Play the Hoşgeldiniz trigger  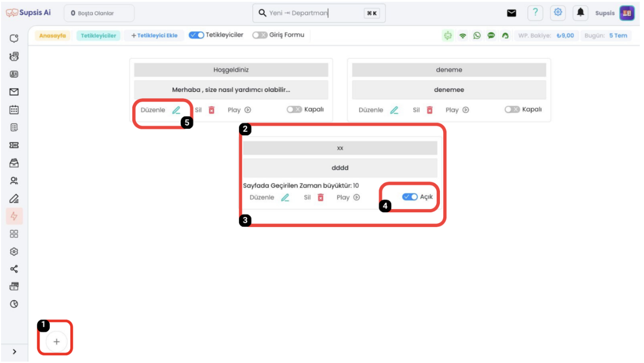239,110
